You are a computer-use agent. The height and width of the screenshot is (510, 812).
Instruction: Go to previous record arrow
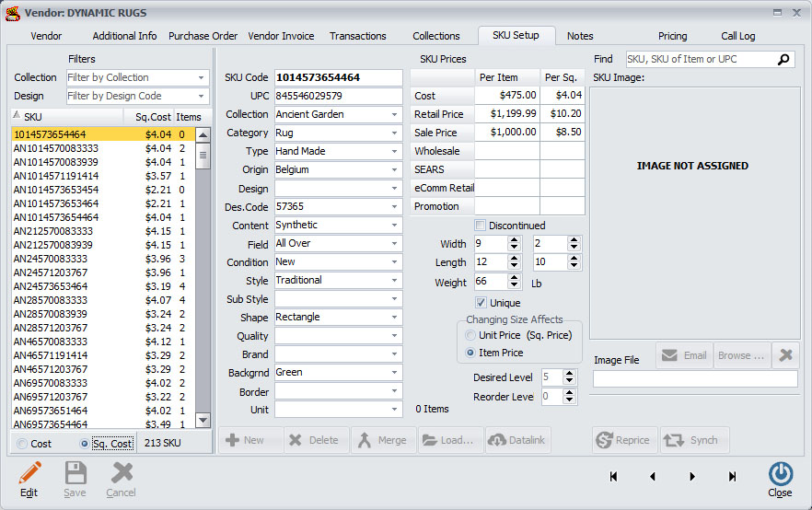pos(653,476)
